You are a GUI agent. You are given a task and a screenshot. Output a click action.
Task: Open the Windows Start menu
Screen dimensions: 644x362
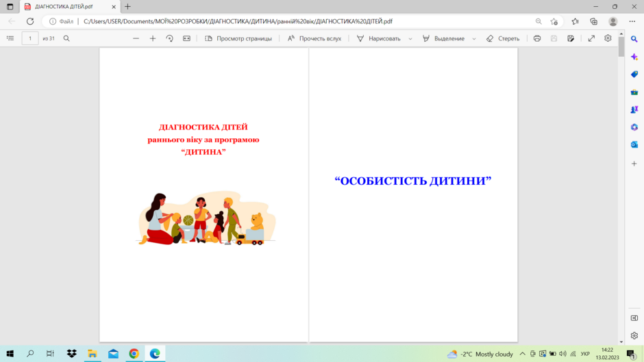pyautogui.click(x=10, y=354)
